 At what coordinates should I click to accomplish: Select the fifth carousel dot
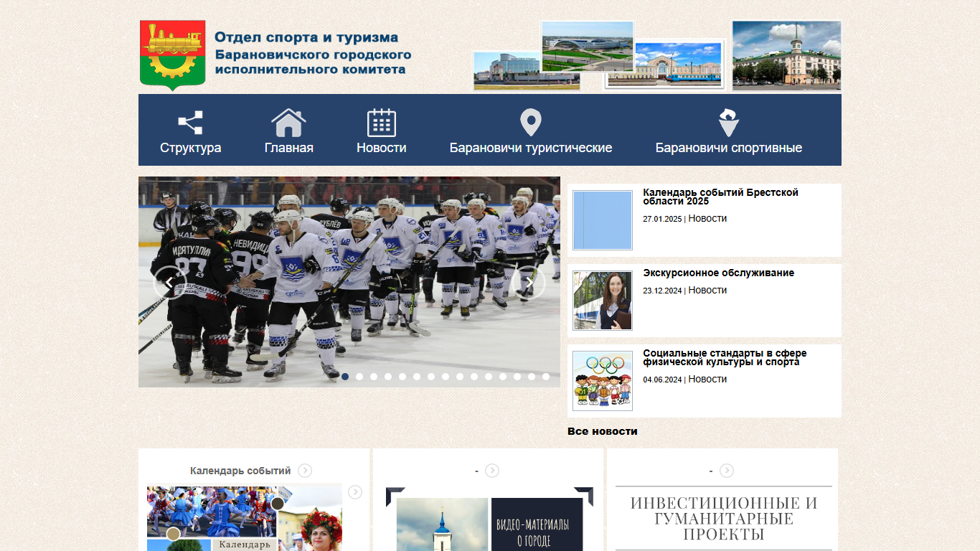tap(402, 377)
